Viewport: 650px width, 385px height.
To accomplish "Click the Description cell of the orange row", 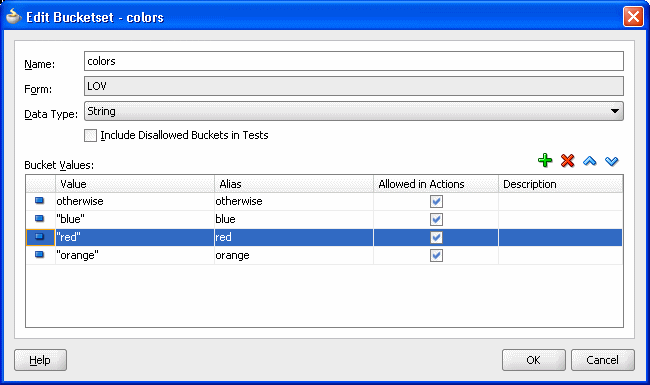I will click(x=560, y=255).
